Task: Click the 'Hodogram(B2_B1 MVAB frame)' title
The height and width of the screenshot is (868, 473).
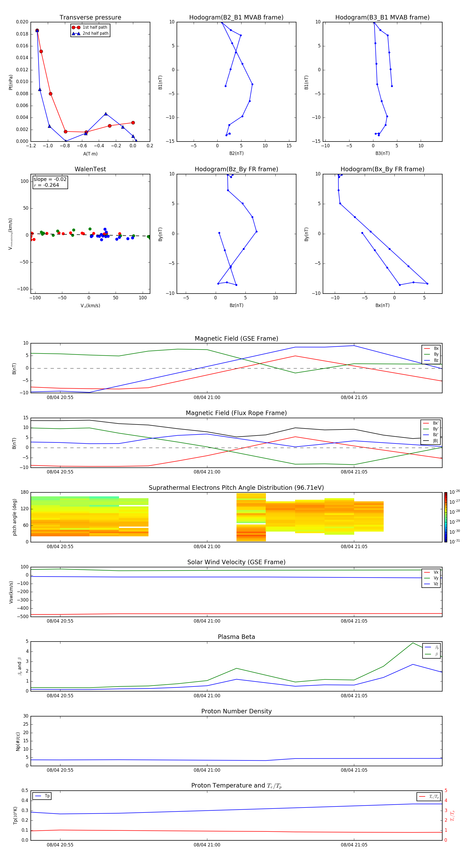Action: [236, 17]
